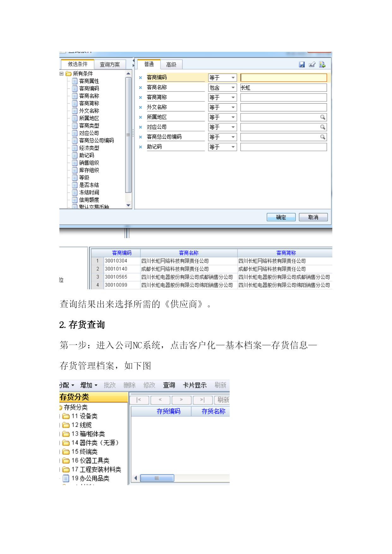The height and width of the screenshot is (554, 392).
Task: Switch to the 高级 query tab
Action: 171,64
